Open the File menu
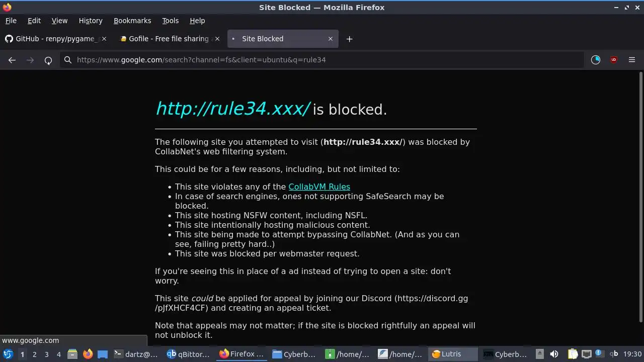Viewport: 644px width, 362px height. point(11,21)
